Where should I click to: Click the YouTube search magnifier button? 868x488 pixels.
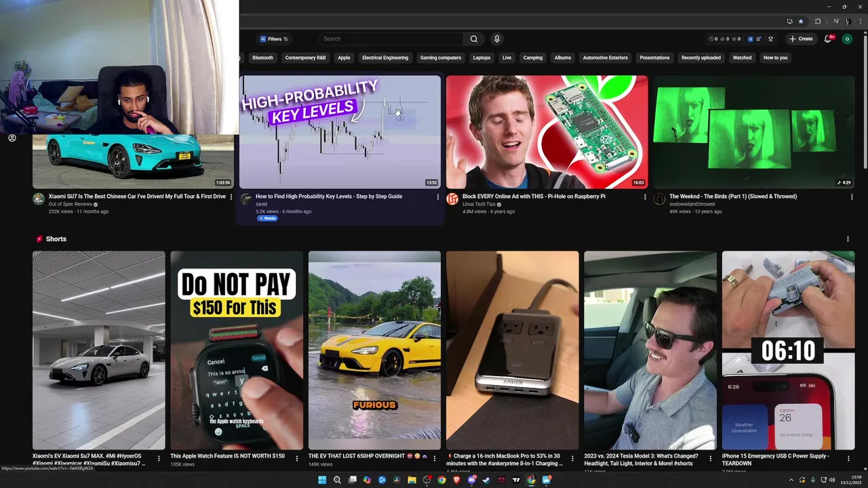[x=474, y=39]
